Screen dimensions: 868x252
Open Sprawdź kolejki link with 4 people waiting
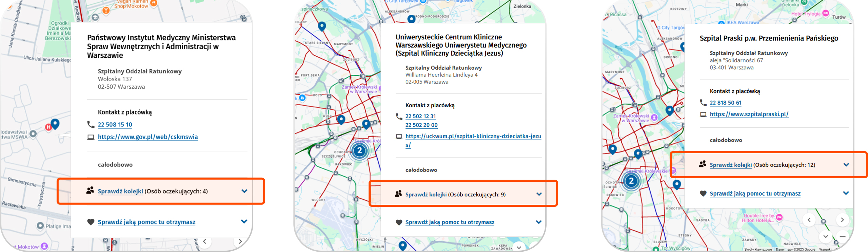coord(120,191)
